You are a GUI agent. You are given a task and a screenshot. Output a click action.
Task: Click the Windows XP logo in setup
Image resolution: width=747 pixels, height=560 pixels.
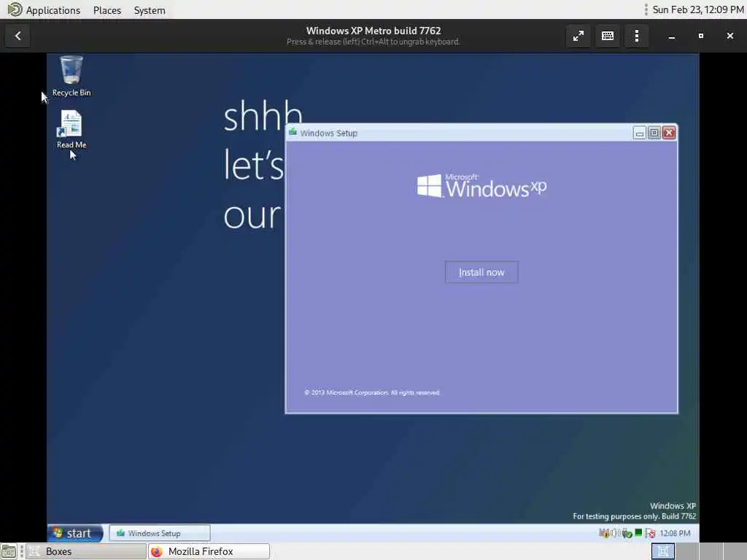click(481, 186)
